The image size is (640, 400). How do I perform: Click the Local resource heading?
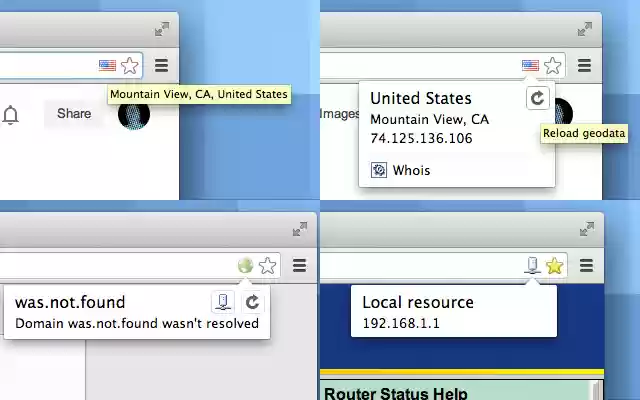click(x=418, y=302)
